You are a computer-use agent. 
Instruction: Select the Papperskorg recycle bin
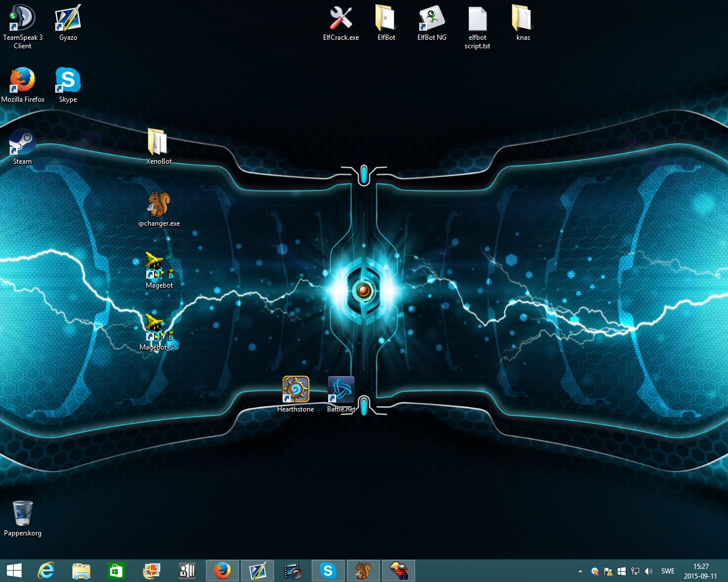click(x=23, y=518)
